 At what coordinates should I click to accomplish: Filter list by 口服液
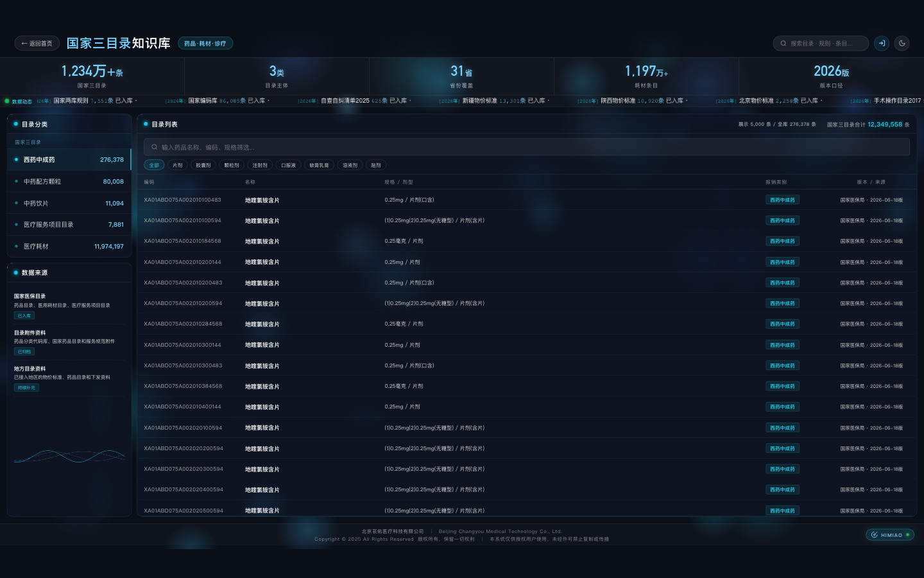click(x=289, y=165)
